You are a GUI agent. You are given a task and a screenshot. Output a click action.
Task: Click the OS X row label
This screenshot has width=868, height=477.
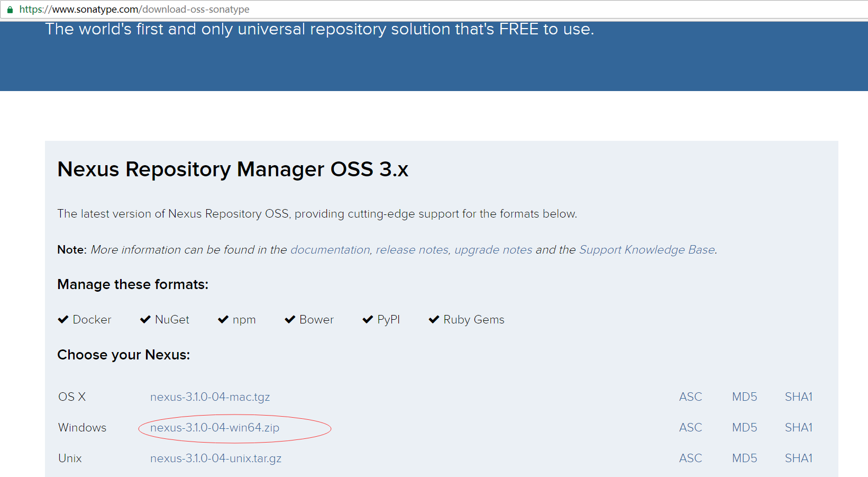pos(72,397)
